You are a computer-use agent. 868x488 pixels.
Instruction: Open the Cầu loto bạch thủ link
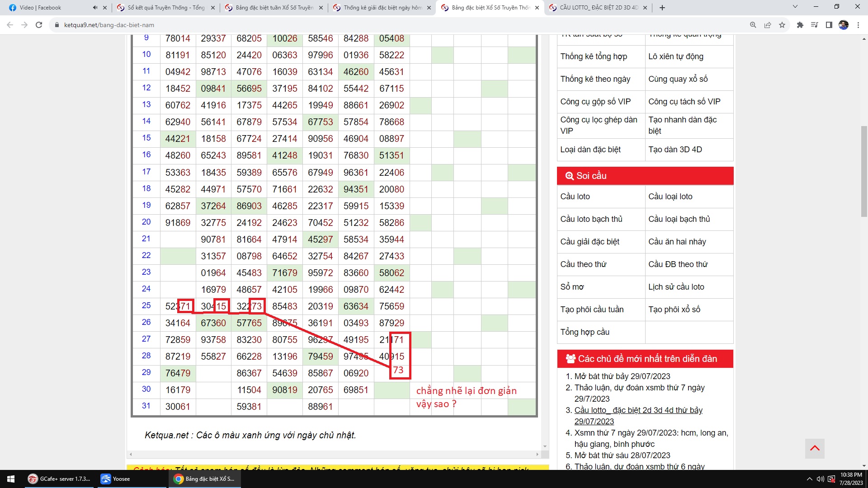pos(591,219)
